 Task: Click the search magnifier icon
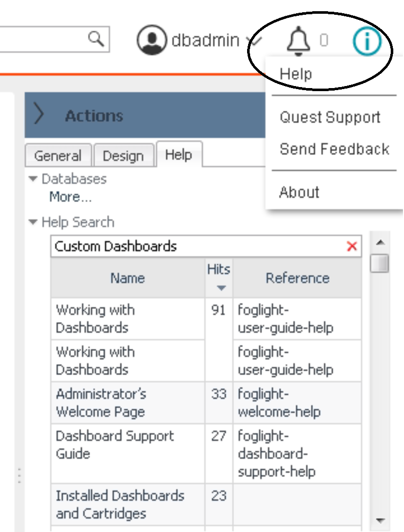(95, 38)
